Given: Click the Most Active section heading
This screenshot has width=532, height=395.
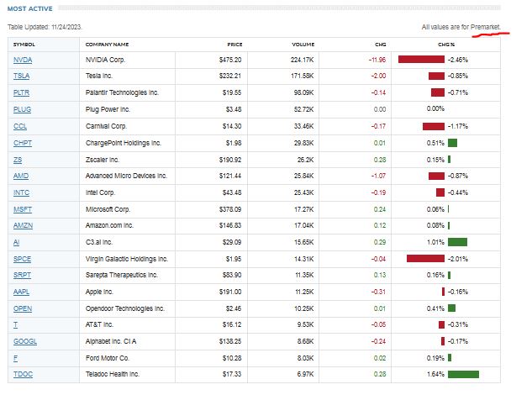Looking at the screenshot, I should point(29,9).
